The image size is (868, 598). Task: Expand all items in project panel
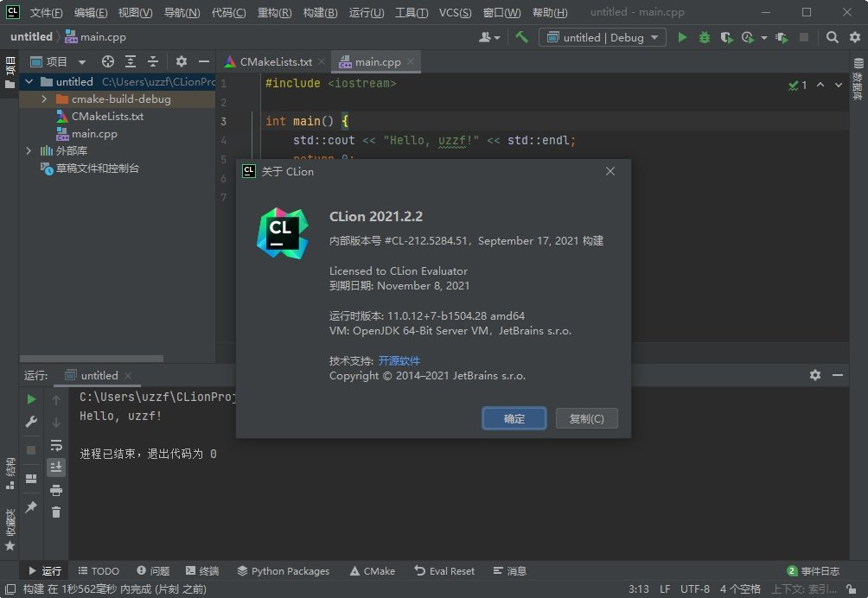tap(131, 61)
